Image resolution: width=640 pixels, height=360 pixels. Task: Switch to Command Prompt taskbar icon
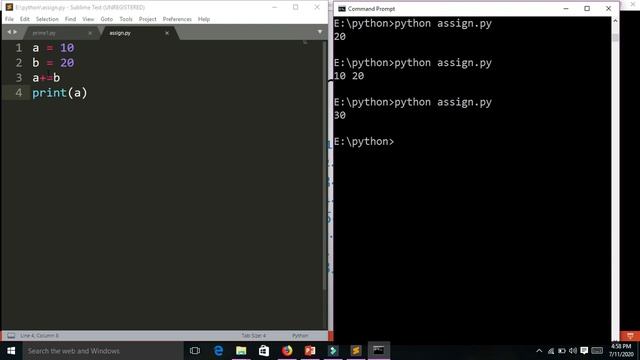click(379, 351)
